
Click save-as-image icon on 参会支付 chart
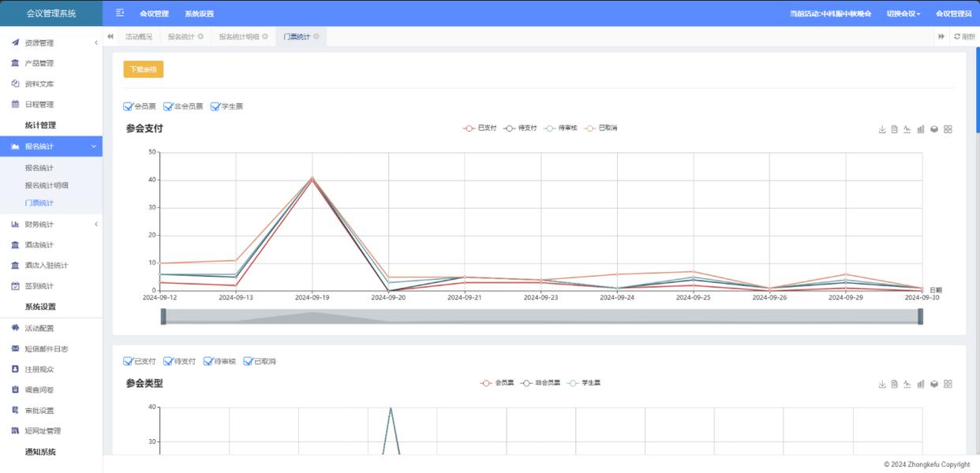(882, 129)
